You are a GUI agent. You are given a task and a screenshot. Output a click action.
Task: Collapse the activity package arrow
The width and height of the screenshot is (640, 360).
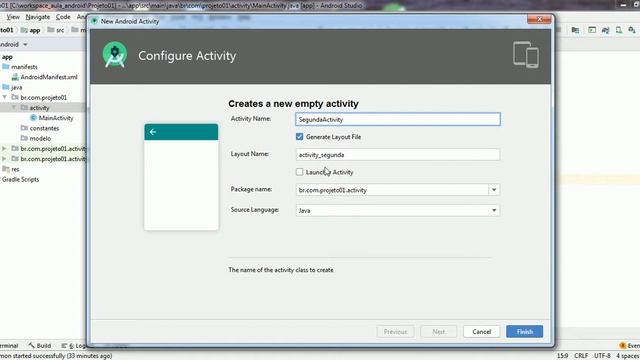tap(13, 107)
